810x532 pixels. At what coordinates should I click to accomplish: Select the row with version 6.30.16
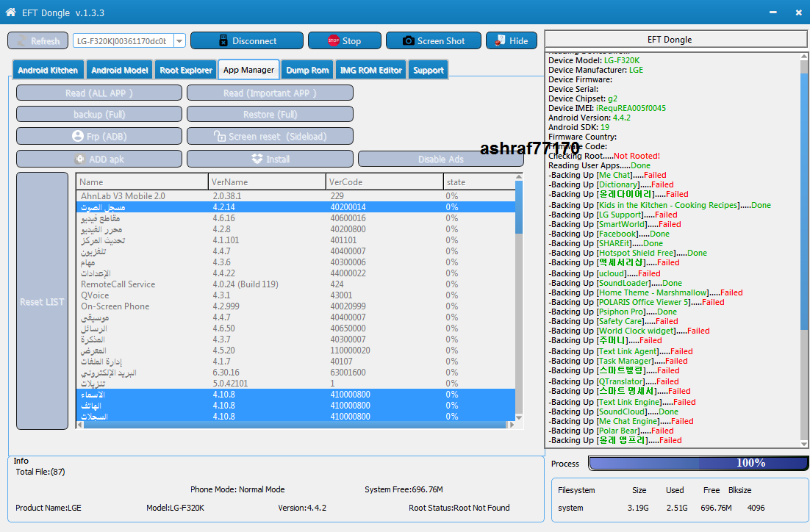click(x=295, y=373)
